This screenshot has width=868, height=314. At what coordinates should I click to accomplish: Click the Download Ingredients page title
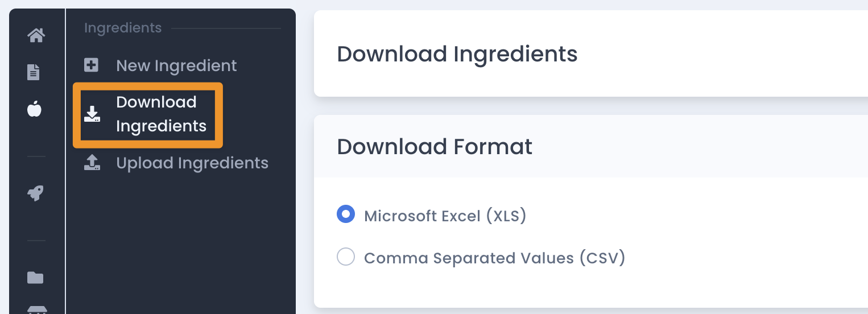tap(457, 54)
